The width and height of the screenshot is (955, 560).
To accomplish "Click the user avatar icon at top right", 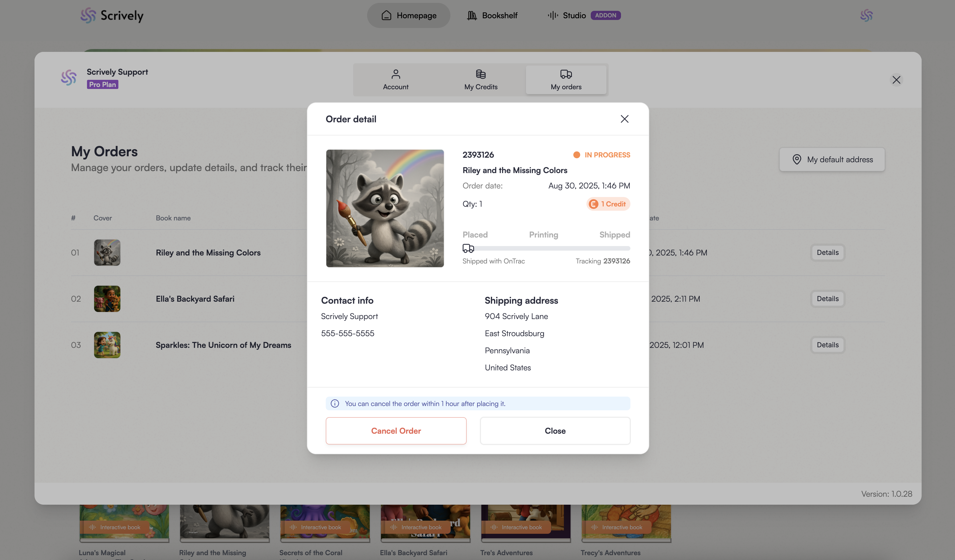I will [866, 15].
